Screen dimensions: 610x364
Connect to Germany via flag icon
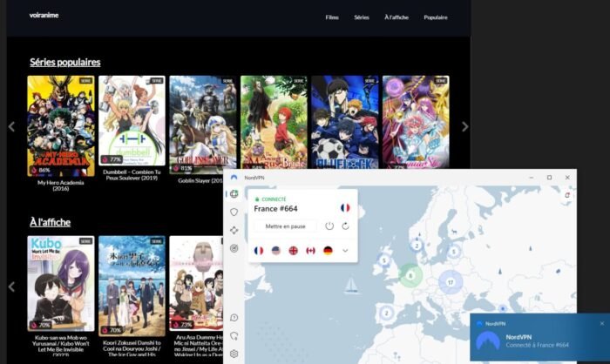tap(328, 251)
